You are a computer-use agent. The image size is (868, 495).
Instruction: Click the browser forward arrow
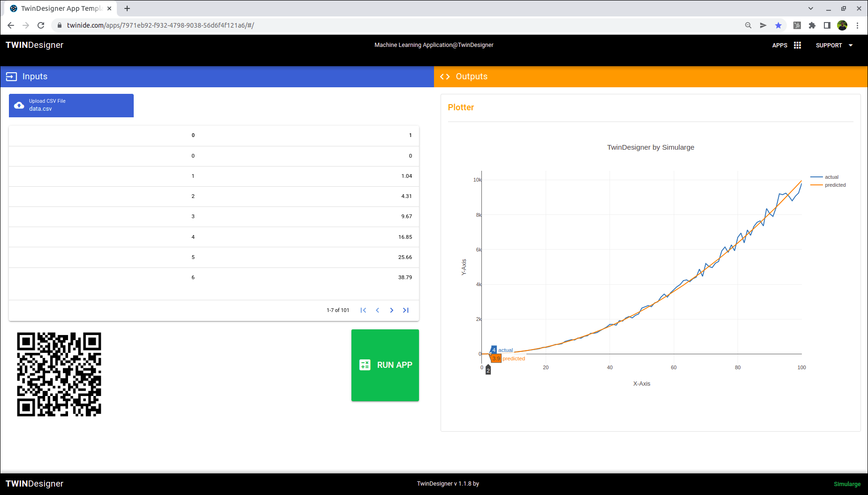tap(26, 25)
